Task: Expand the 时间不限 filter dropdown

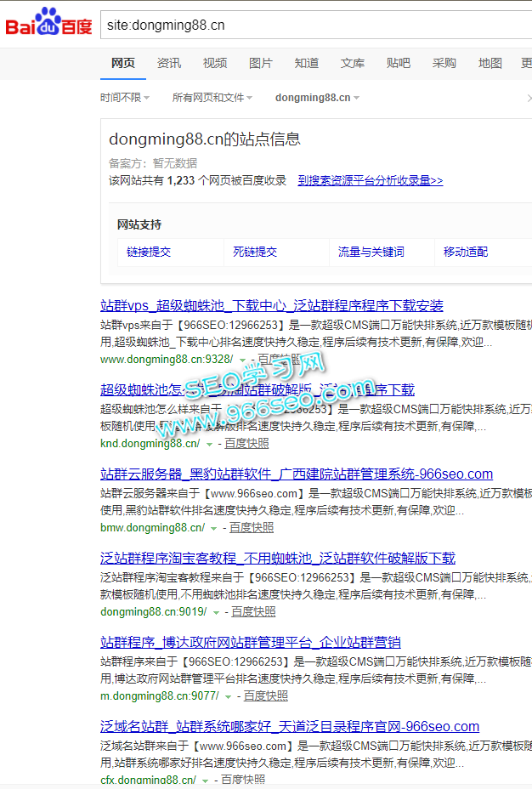Action: coord(125,98)
